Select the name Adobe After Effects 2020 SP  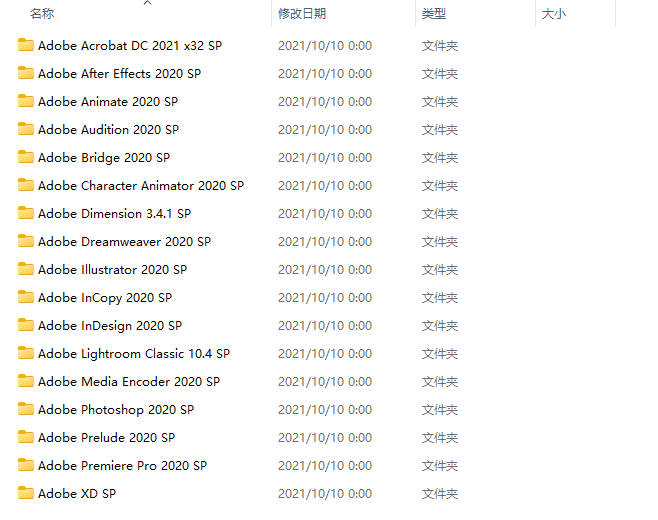tap(120, 73)
